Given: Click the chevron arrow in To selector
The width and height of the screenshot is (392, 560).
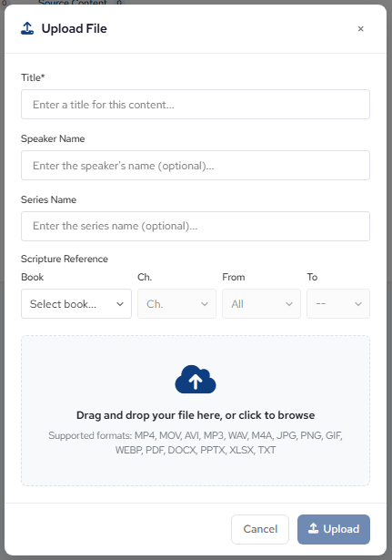Looking at the screenshot, I should point(358,304).
